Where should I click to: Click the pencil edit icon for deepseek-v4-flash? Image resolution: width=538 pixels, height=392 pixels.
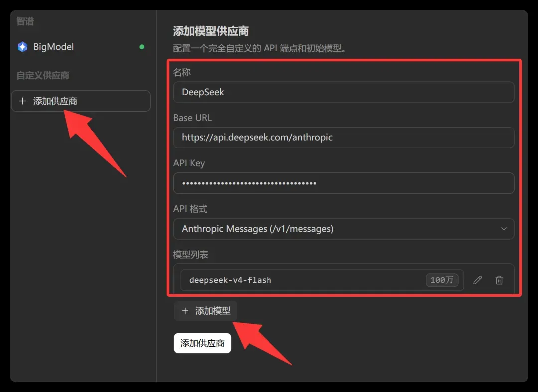pyautogui.click(x=477, y=280)
